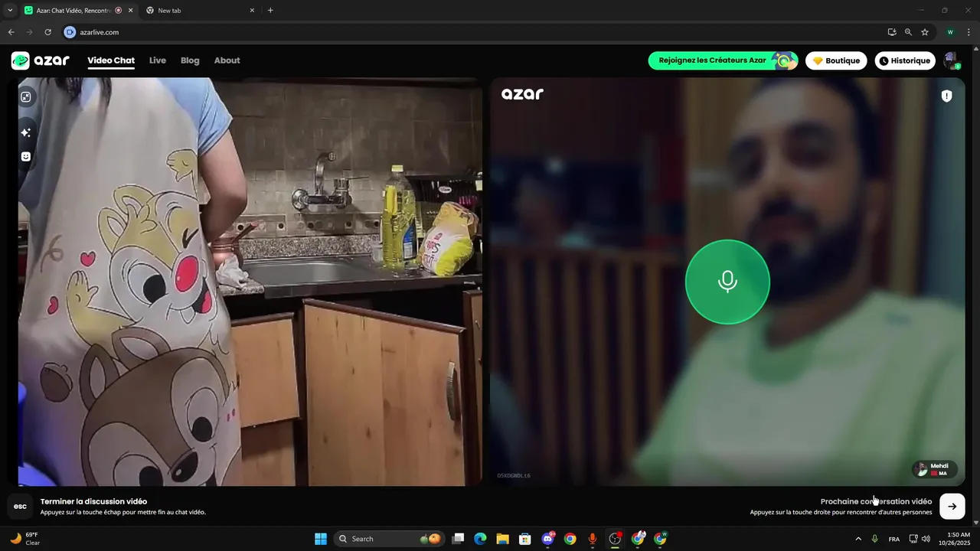Screen dimensions: 980x551
Task: Close the Azar Chat Vidéo tab
Action: tap(130, 11)
